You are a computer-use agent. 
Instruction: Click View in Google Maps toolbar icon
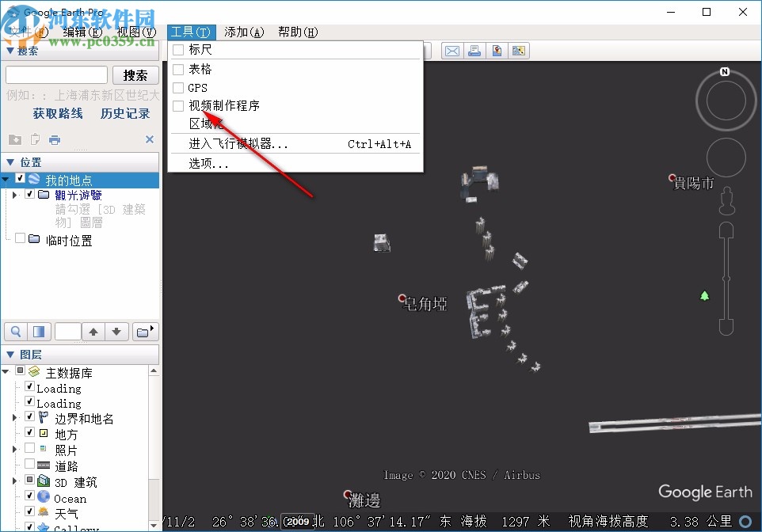tap(519, 51)
